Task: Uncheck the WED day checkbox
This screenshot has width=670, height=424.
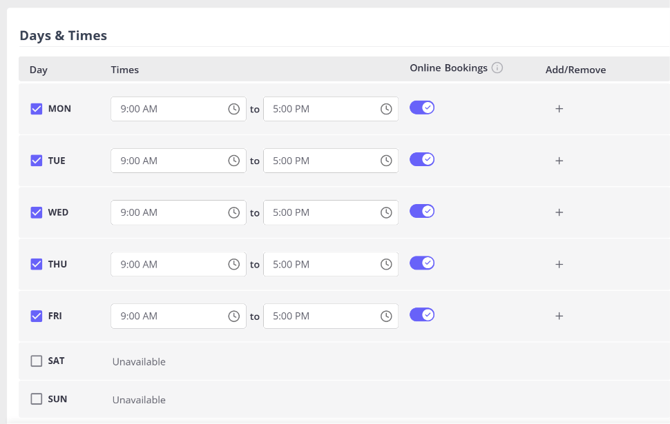Action: pos(36,212)
